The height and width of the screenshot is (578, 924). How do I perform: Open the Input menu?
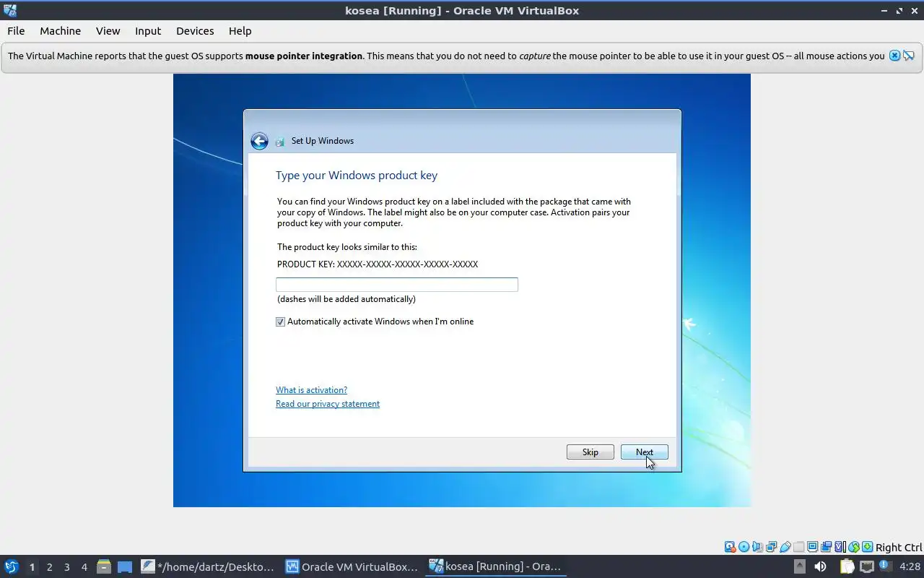click(148, 31)
